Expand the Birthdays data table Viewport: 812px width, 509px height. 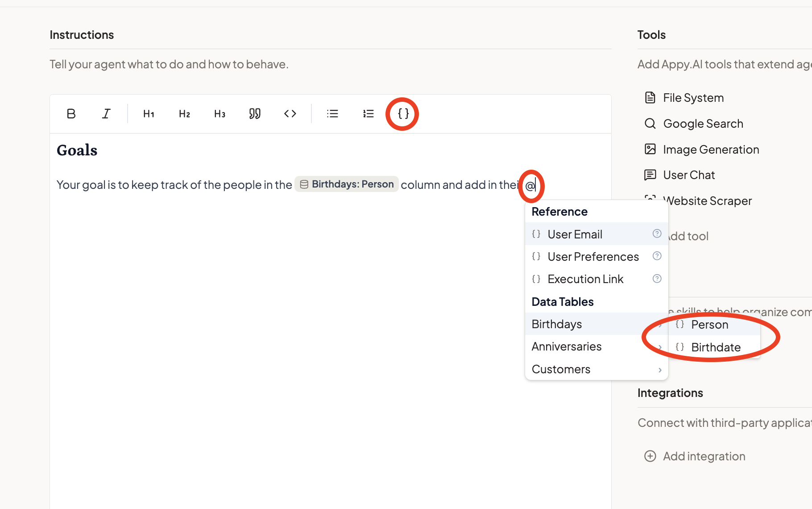click(x=580, y=324)
